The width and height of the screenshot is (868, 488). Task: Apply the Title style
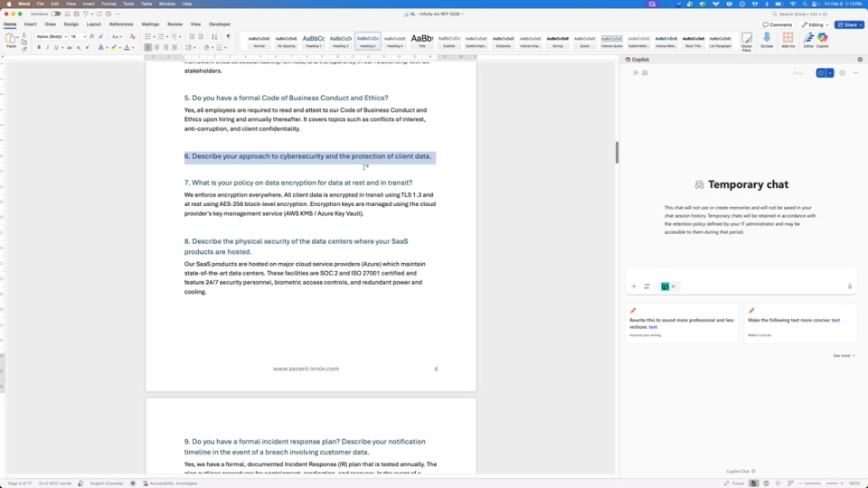click(422, 41)
